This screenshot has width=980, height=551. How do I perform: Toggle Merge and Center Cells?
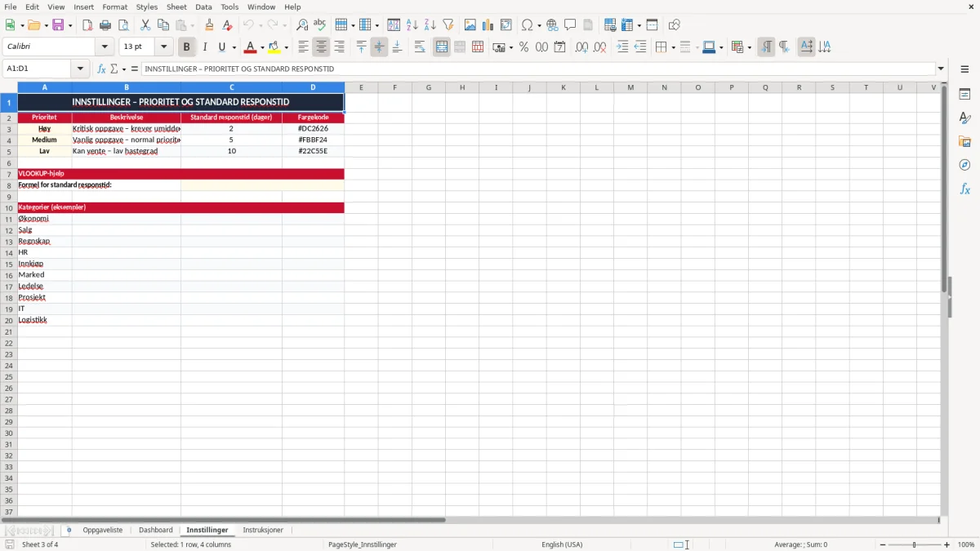(442, 47)
